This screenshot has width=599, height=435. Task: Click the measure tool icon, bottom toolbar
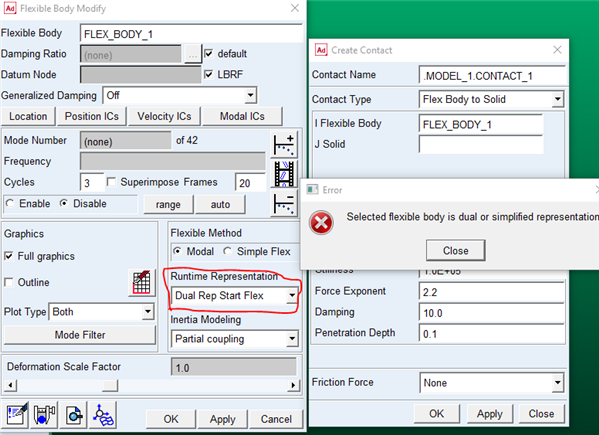(44, 415)
